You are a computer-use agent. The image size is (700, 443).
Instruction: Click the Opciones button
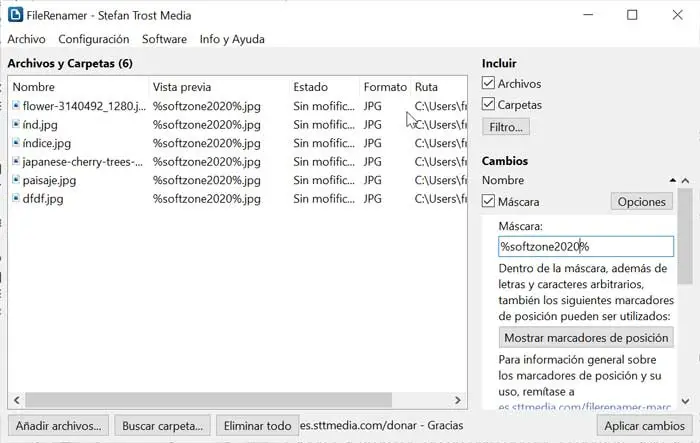tap(642, 202)
